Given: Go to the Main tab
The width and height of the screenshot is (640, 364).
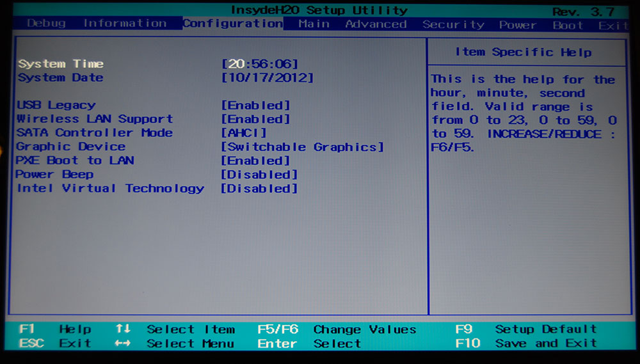Looking at the screenshot, I should pos(314,24).
